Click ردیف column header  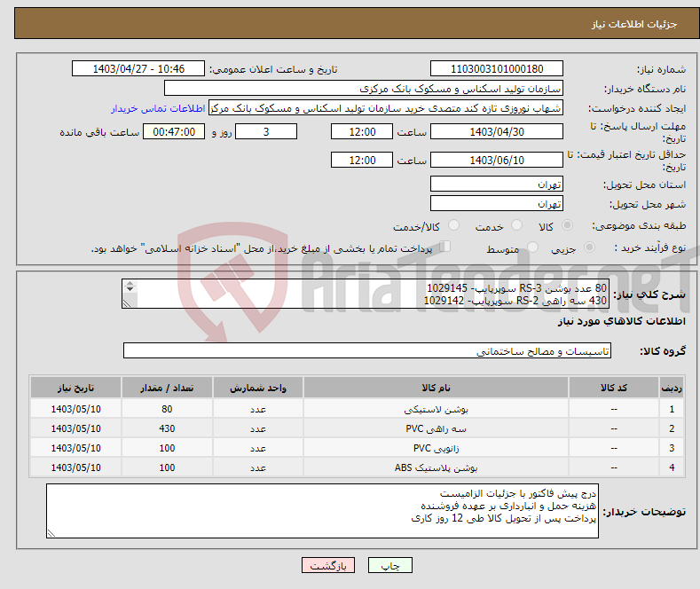(x=672, y=388)
